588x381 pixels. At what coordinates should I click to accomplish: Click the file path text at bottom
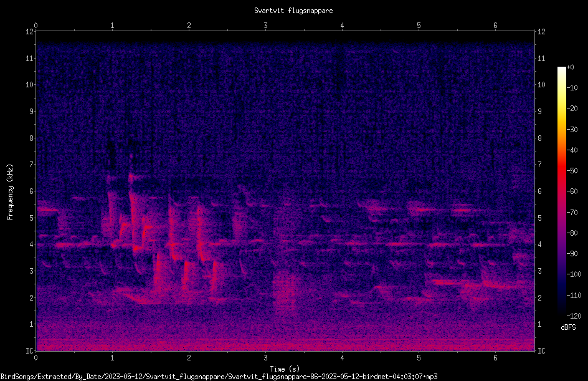point(219,377)
